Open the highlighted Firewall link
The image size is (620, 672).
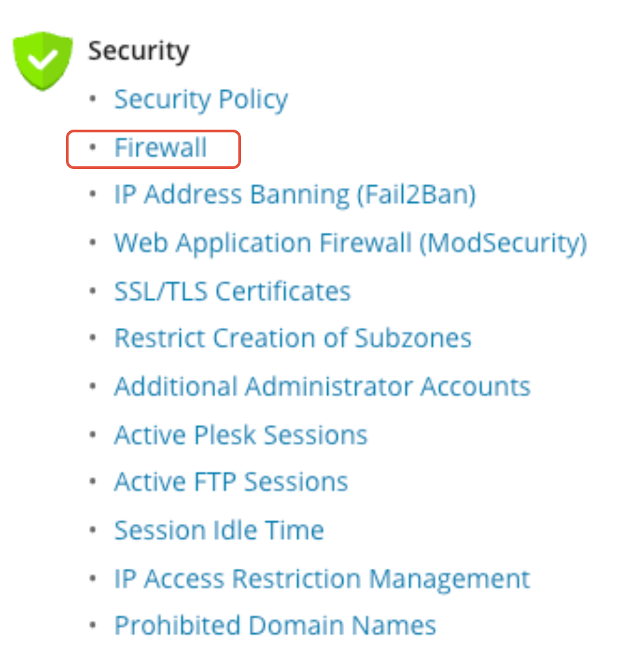[160, 147]
